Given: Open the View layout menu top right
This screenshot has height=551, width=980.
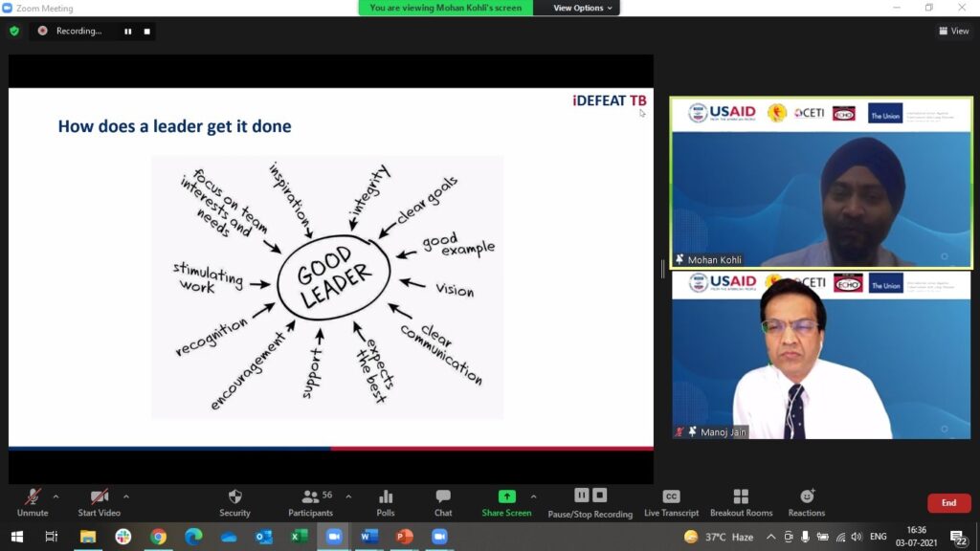Looking at the screenshot, I should (x=953, y=31).
